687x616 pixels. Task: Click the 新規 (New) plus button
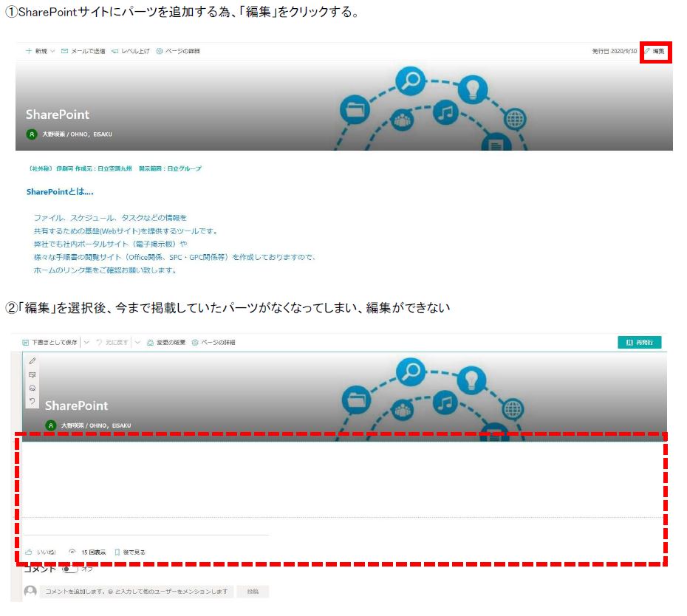tap(36, 51)
